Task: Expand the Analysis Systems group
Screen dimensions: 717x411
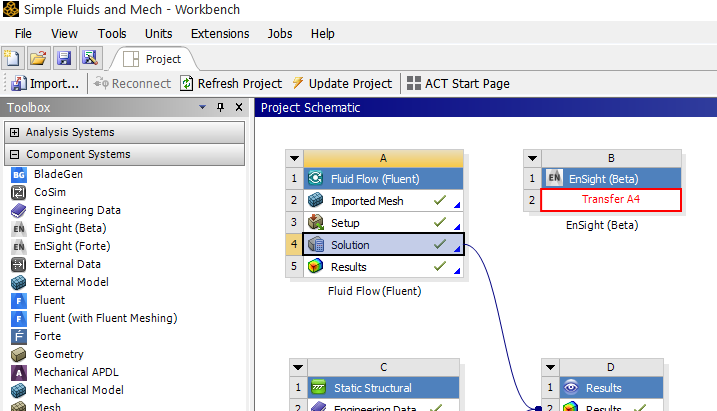Action: click(15, 132)
